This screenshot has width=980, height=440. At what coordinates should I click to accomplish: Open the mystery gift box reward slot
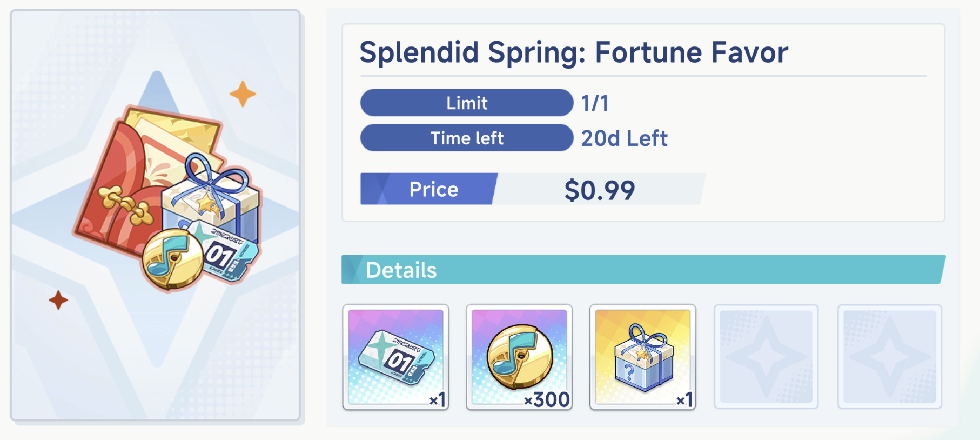[x=642, y=357]
